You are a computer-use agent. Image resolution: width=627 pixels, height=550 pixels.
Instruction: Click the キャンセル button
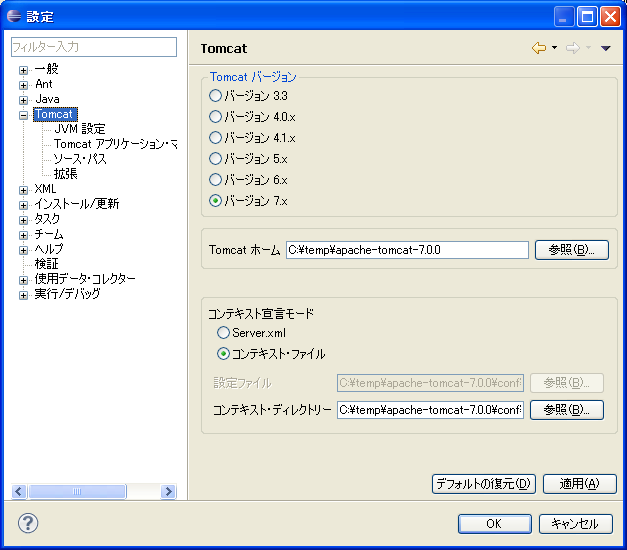click(575, 524)
